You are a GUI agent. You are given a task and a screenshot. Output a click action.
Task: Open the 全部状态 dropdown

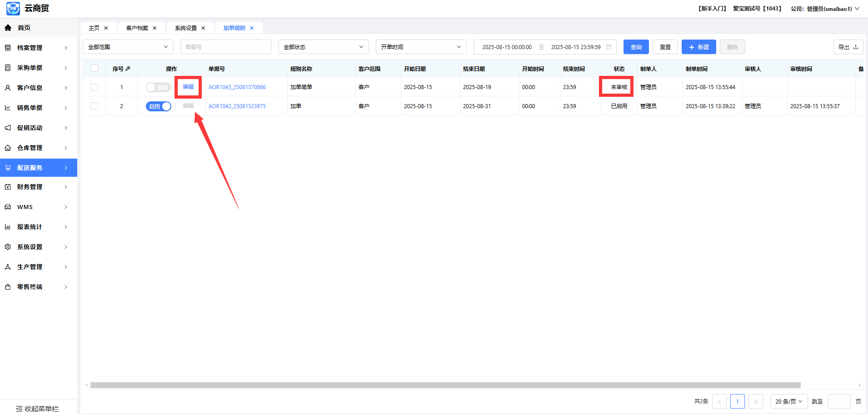[x=323, y=47]
